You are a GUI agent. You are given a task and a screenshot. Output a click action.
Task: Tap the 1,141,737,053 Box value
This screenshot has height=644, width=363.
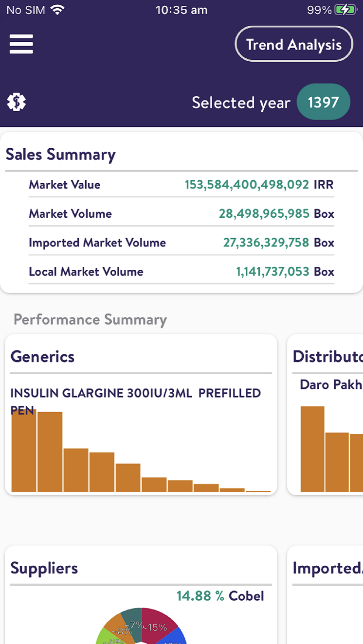(x=285, y=272)
